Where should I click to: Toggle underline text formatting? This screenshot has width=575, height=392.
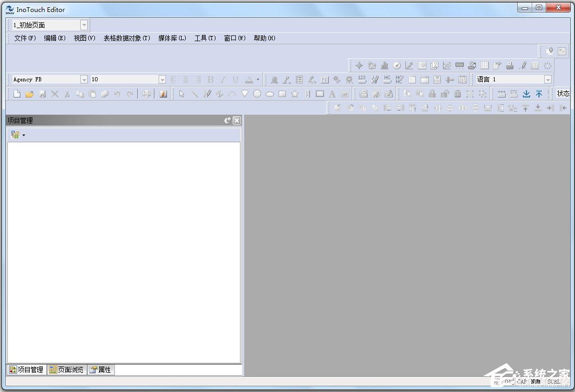(x=235, y=79)
